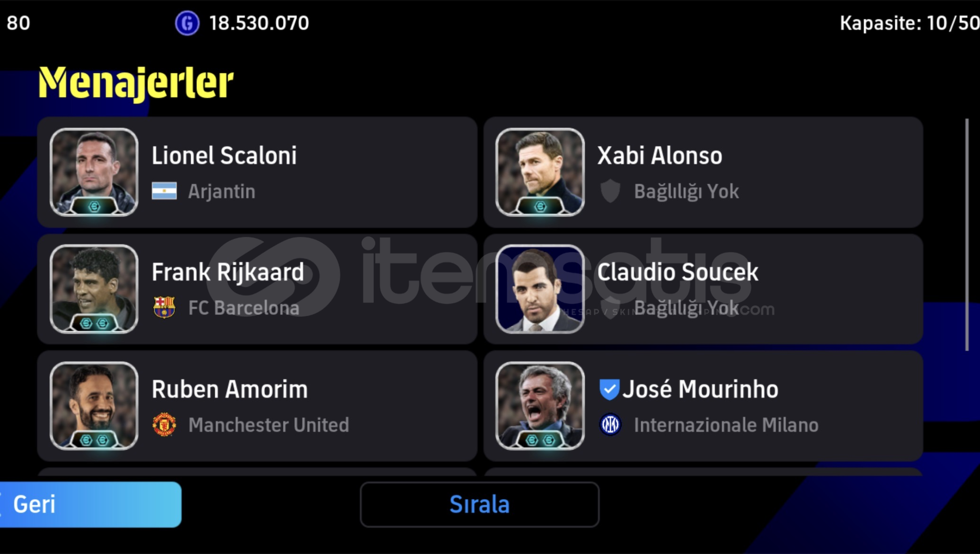The height and width of the screenshot is (554, 980).
Task: Click the FC Barcelona crest icon
Action: coord(165,308)
